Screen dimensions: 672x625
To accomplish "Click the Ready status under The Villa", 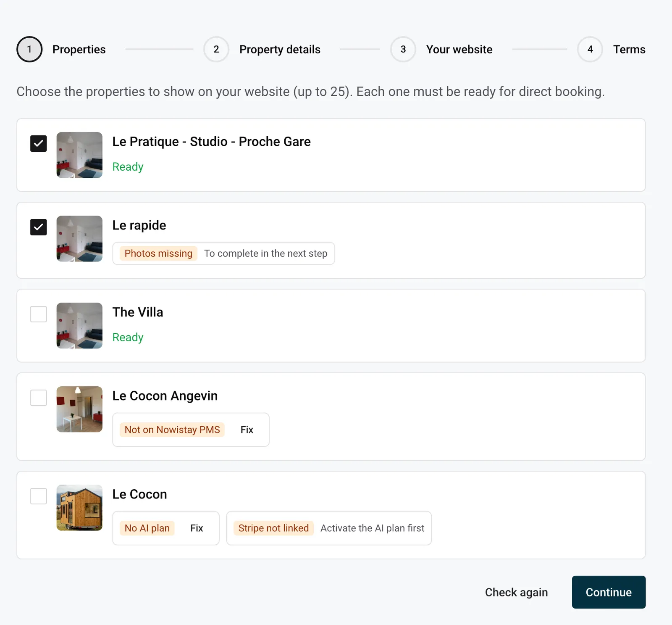I will click(x=128, y=338).
